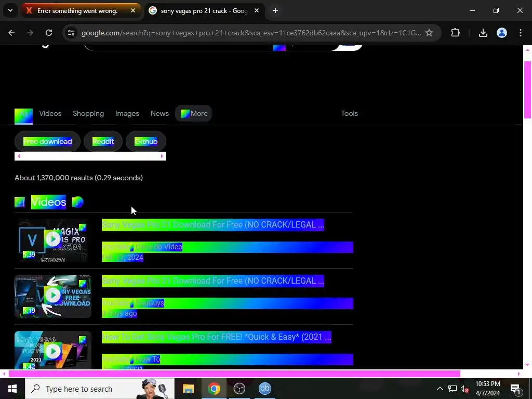
Task: Reload the Google search page
Action: tap(49, 33)
